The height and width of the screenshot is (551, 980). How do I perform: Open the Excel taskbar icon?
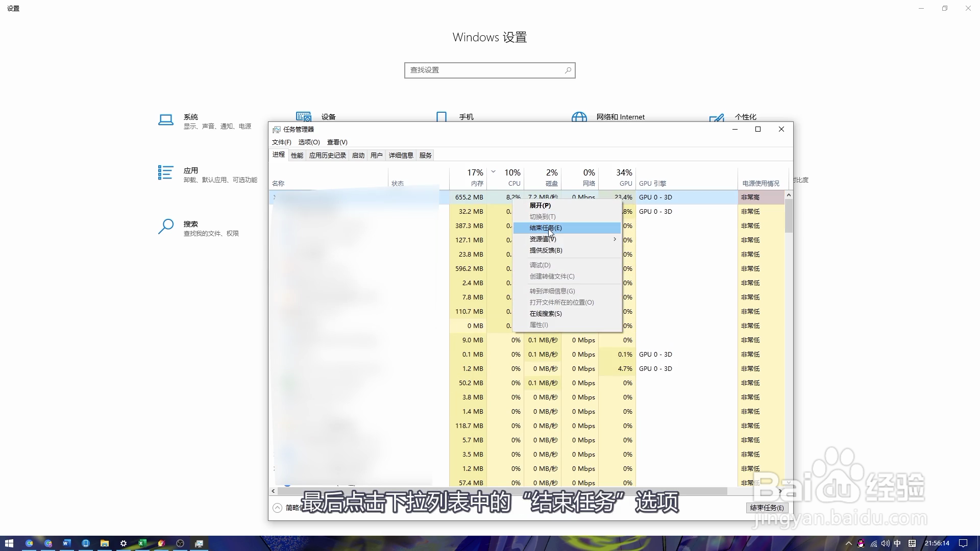[142, 543]
